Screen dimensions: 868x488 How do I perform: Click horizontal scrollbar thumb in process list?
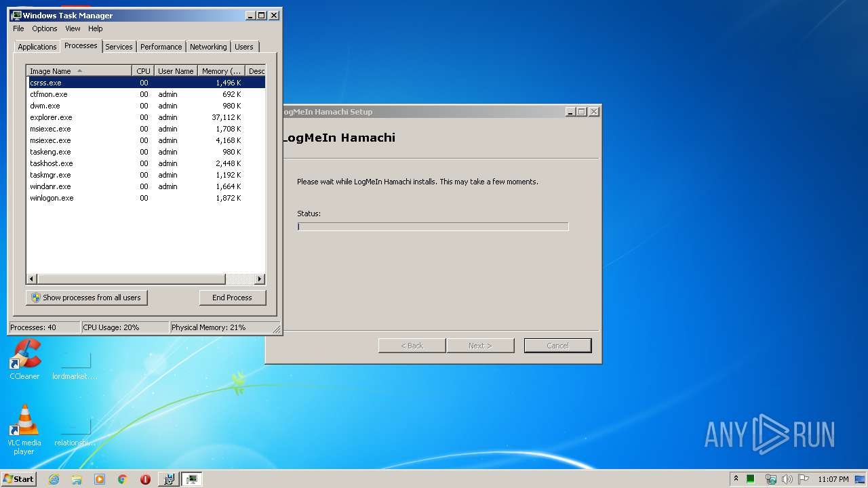tap(131, 279)
